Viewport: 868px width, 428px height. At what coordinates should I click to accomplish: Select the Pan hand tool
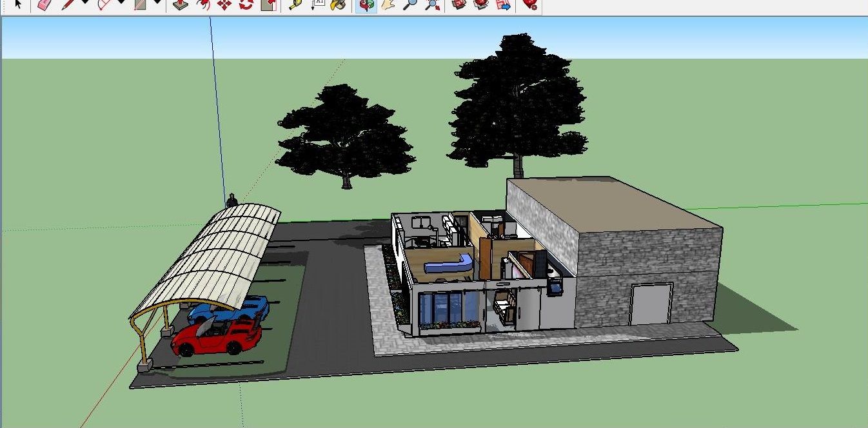coord(388,5)
